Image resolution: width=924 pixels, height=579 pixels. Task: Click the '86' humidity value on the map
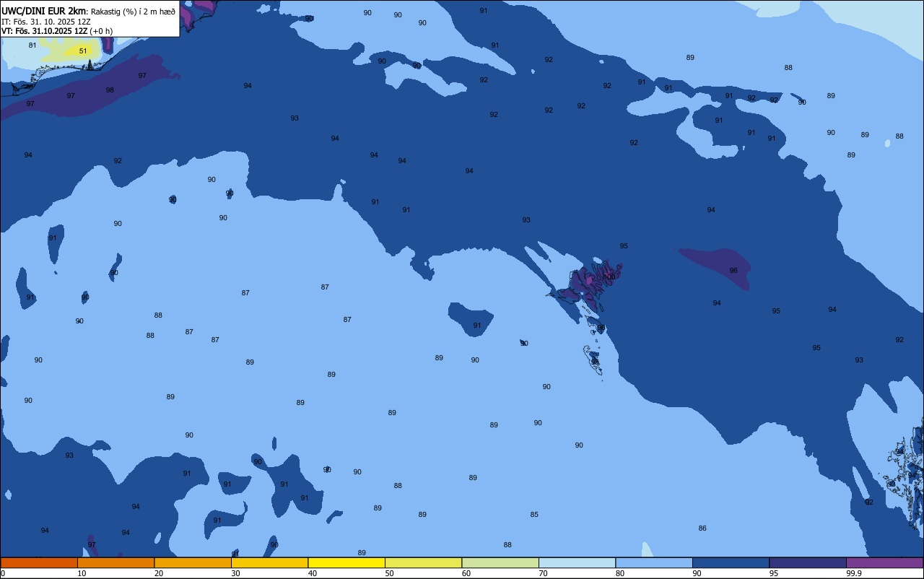click(x=702, y=528)
